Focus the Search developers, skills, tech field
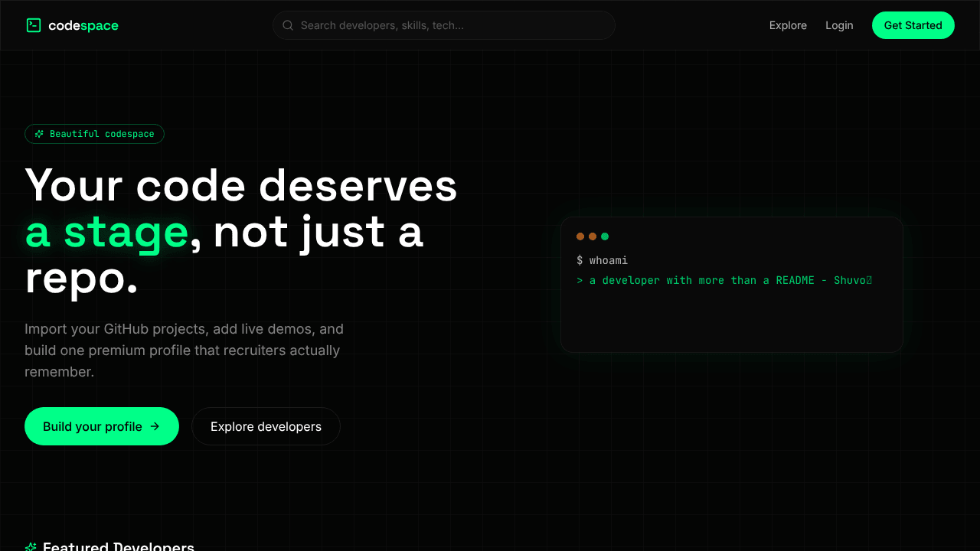This screenshot has width=980, height=551. pos(444,25)
